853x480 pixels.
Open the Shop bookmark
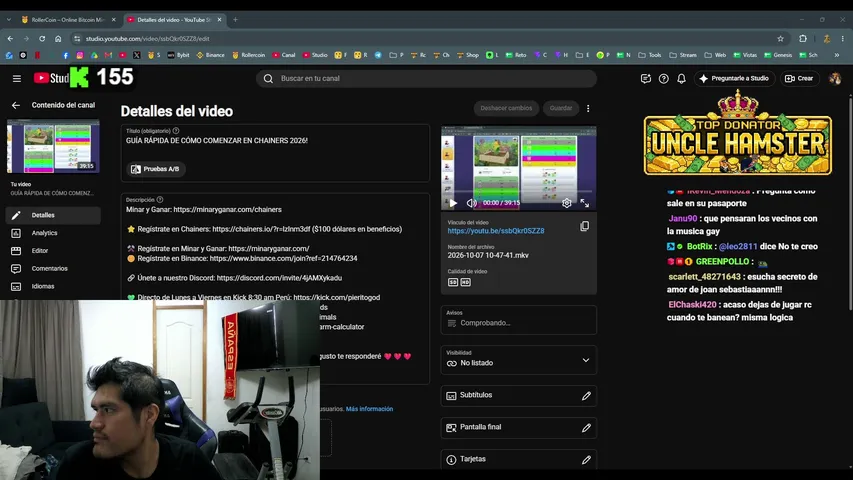click(x=468, y=55)
